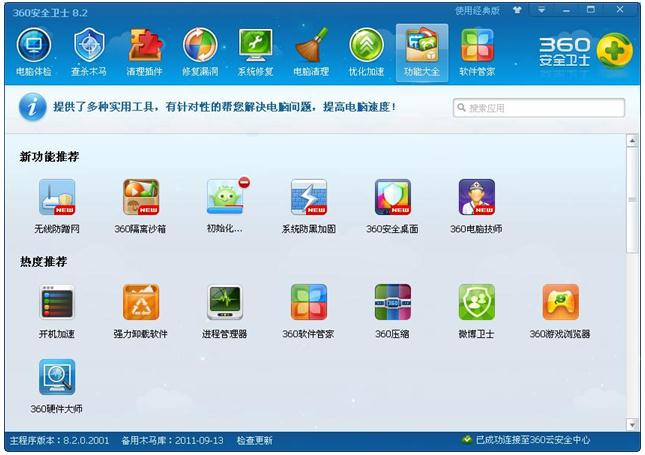Focus the 搜索应用 search field
645x455 pixels.
(539, 108)
